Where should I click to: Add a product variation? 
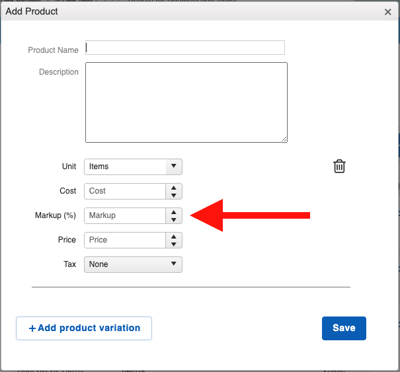[84, 328]
